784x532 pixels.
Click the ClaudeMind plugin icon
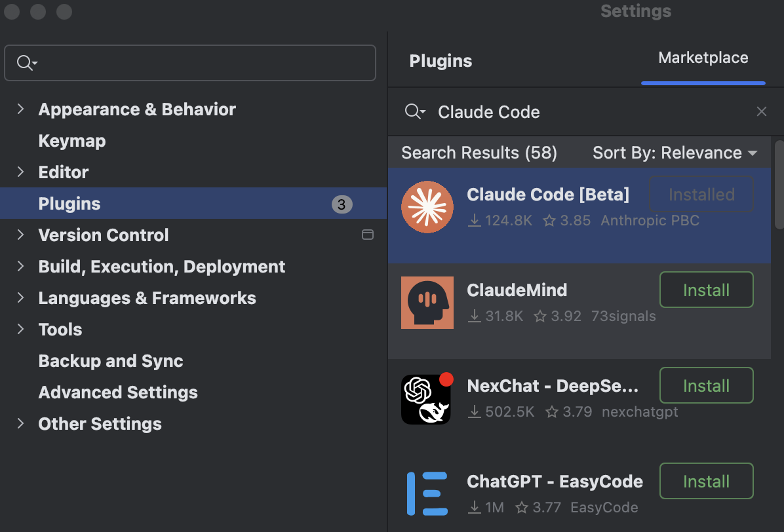pyautogui.click(x=427, y=303)
